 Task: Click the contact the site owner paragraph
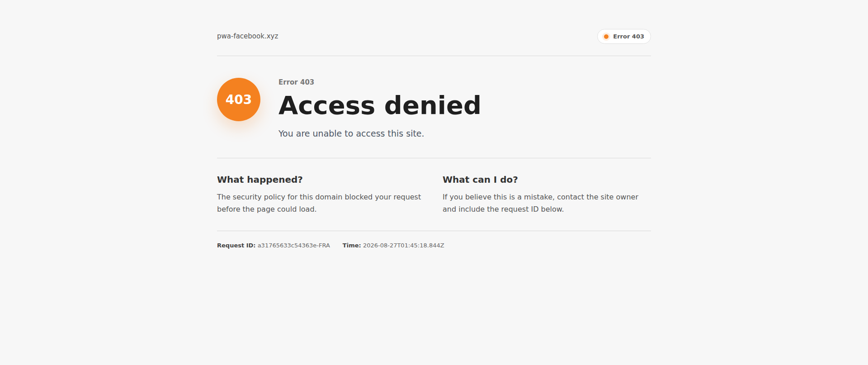[x=541, y=203]
